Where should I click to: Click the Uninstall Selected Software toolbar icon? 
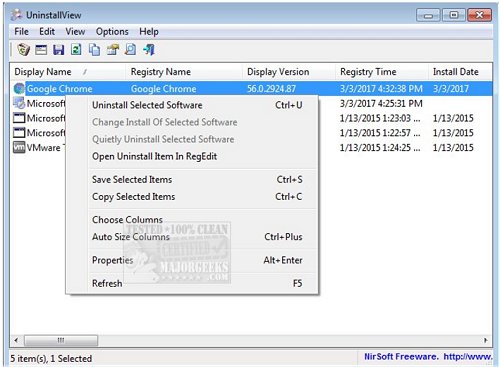click(x=23, y=50)
